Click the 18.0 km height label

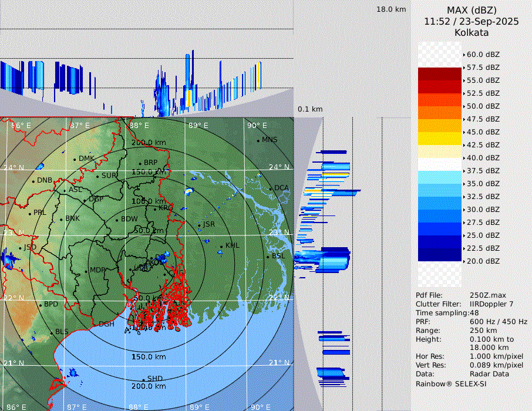391,9
